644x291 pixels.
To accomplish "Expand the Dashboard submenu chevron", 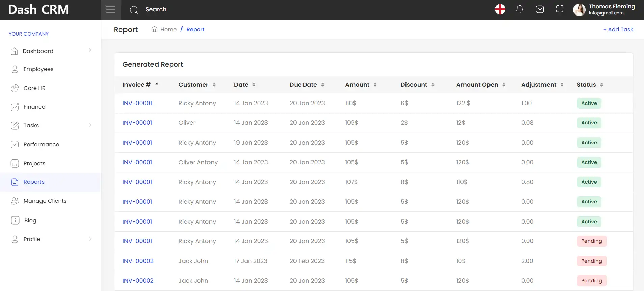I will coord(90,50).
